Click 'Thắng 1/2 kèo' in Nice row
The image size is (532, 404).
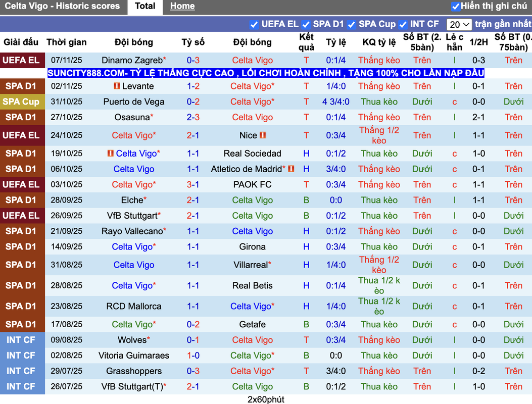click(x=379, y=135)
